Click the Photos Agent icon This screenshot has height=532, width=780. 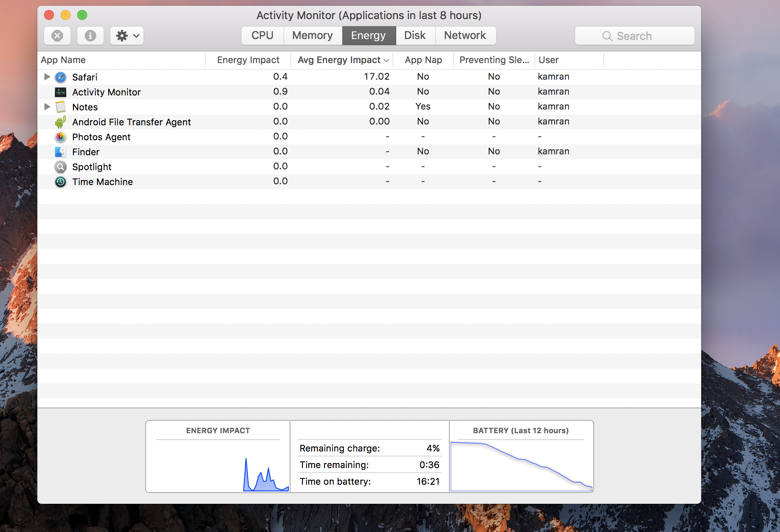61,137
